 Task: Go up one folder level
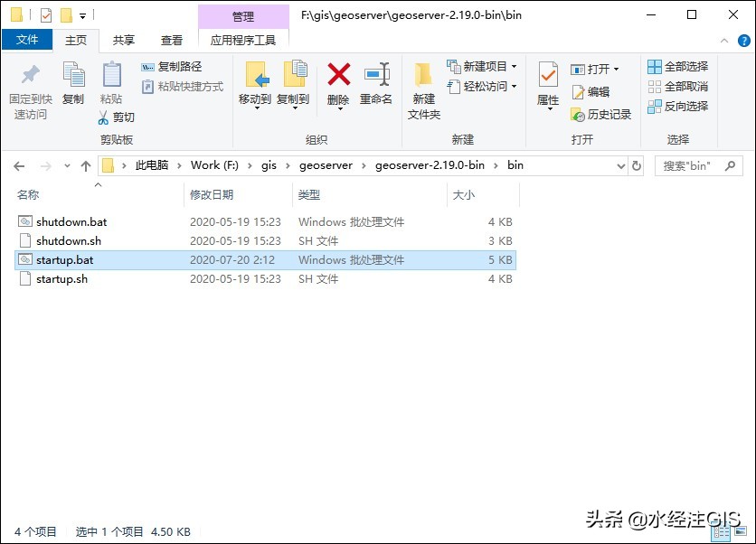pyautogui.click(x=86, y=166)
